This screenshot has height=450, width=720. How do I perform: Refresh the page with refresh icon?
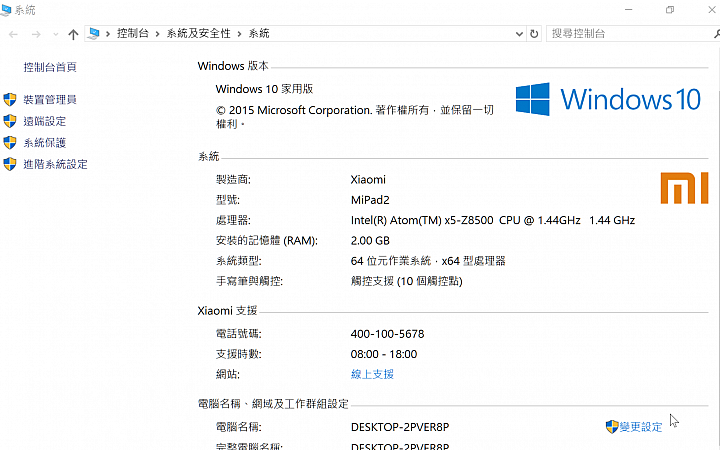click(534, 34)
